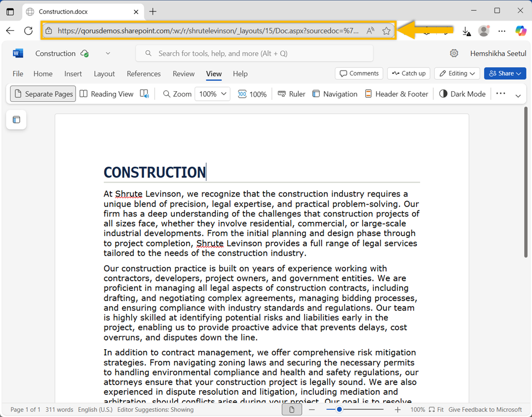Click the Share button
Screen dimensions: 532x417
point(505,73)
